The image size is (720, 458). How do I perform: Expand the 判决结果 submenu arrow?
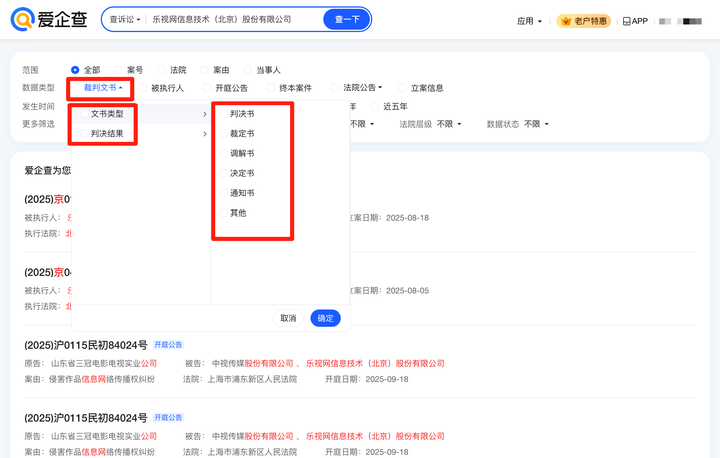pyautogui.click(x=205, y=134)
